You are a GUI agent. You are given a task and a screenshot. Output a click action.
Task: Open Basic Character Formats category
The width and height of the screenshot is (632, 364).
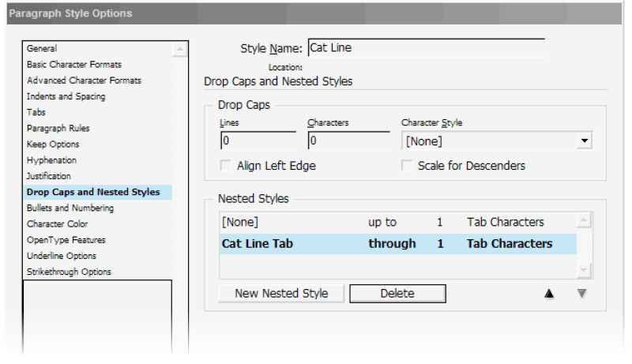point(74,65)
